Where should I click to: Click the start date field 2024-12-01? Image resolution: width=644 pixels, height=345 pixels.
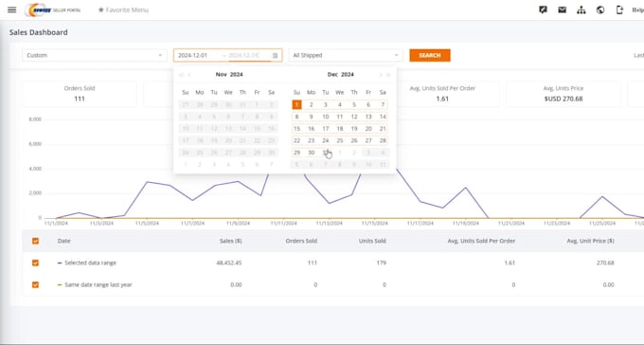pos(198,55)
